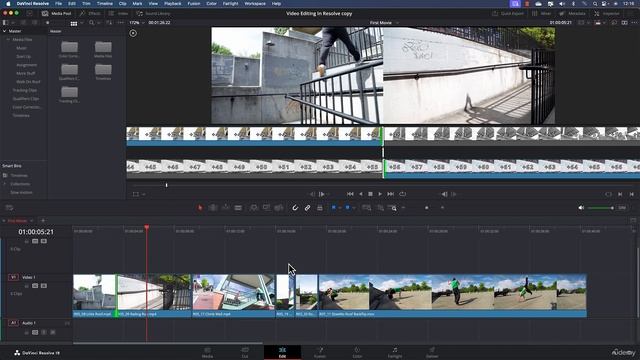Click the blue Flag marker icon
Viewport: 640px width, 360px height.
click(333, 207)
